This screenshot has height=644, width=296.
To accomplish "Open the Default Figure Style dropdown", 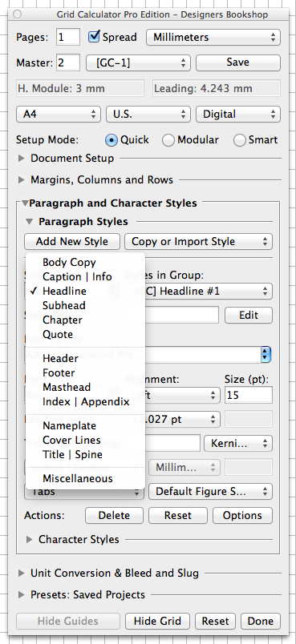I will 210,491.
